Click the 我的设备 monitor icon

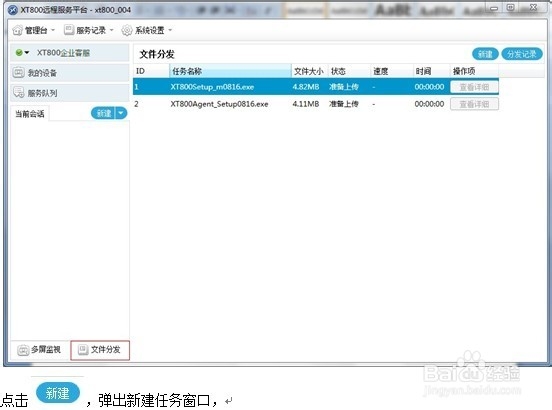click(18, 73)
